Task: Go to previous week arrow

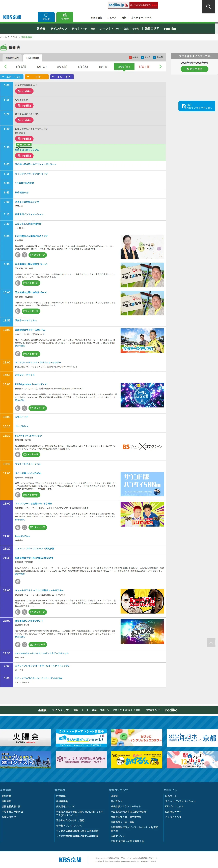Action: [x=5, y=67]
